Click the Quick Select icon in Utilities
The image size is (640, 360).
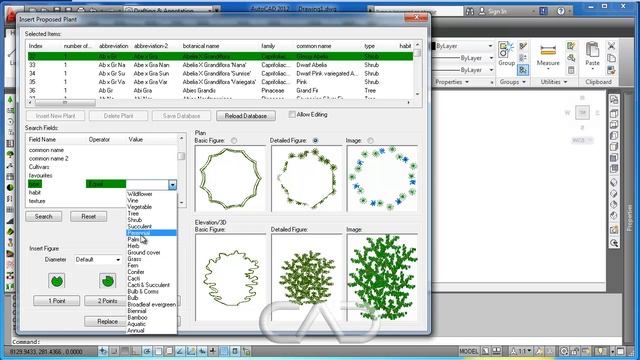pos(571,46)
